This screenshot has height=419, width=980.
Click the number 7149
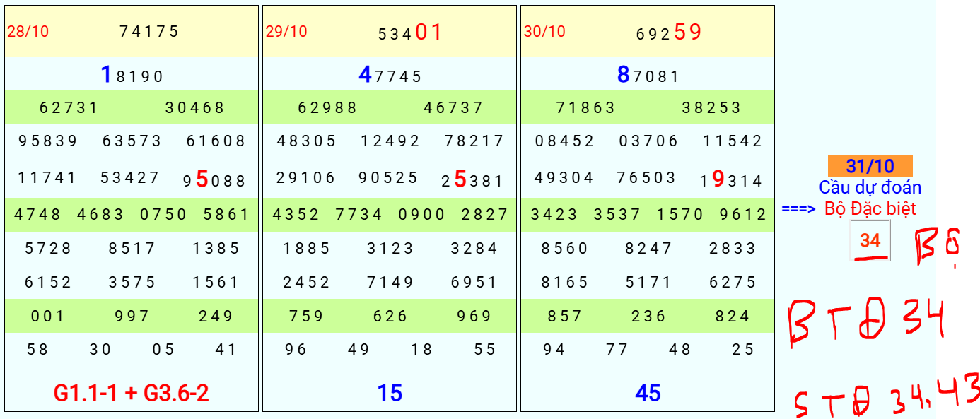[390, 283]
